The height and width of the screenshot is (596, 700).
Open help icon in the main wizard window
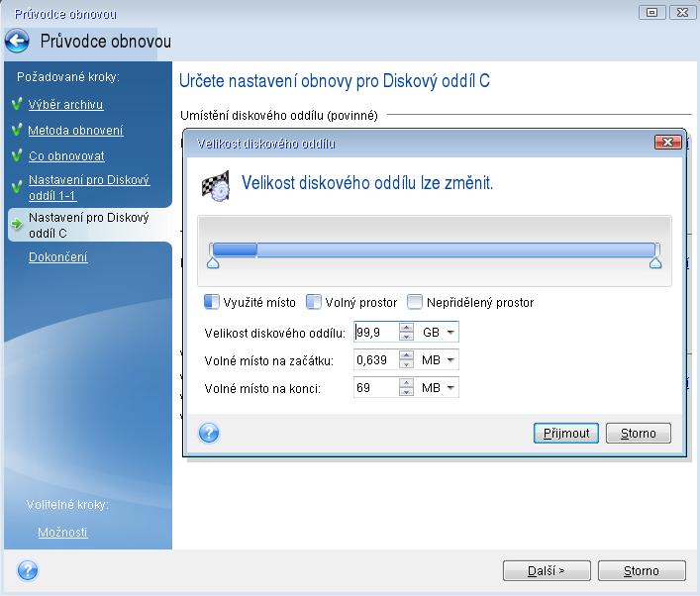click(x=28, y=570)
